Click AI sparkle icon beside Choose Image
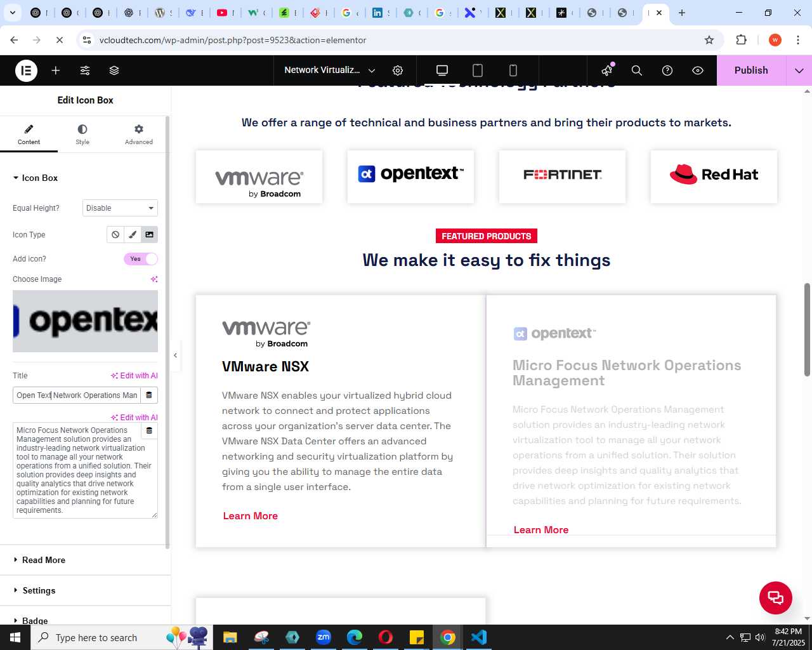The width and height of the screenshot is (812, 650). 154,279
